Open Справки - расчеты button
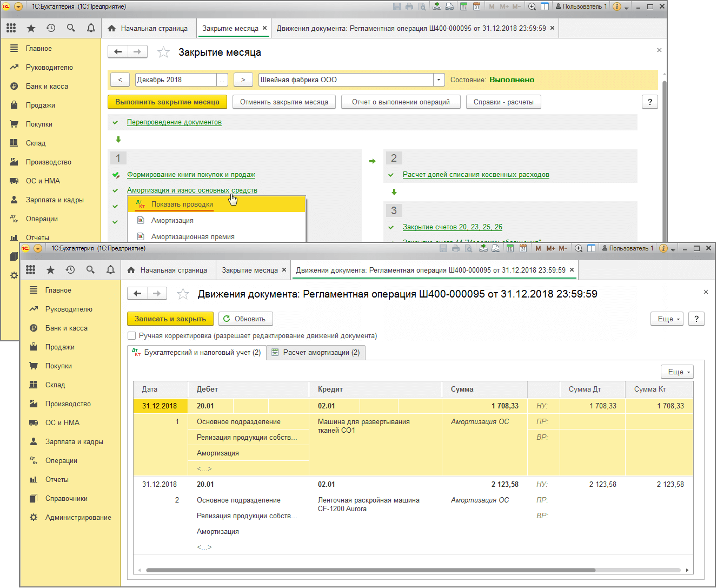The width and height of the screenshot is (717, 588). 503,102
